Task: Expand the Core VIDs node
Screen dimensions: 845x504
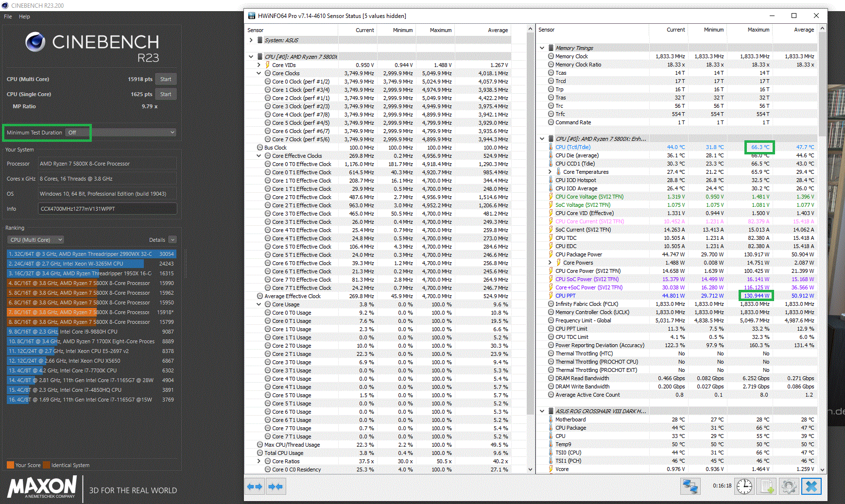Action: coord(259,65)
